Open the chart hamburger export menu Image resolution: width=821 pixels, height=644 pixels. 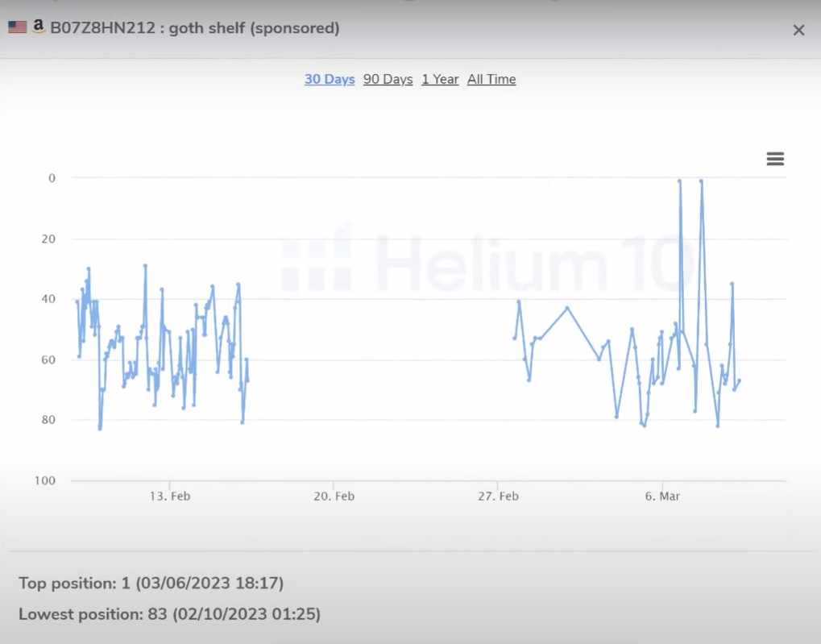coord(775,159)
